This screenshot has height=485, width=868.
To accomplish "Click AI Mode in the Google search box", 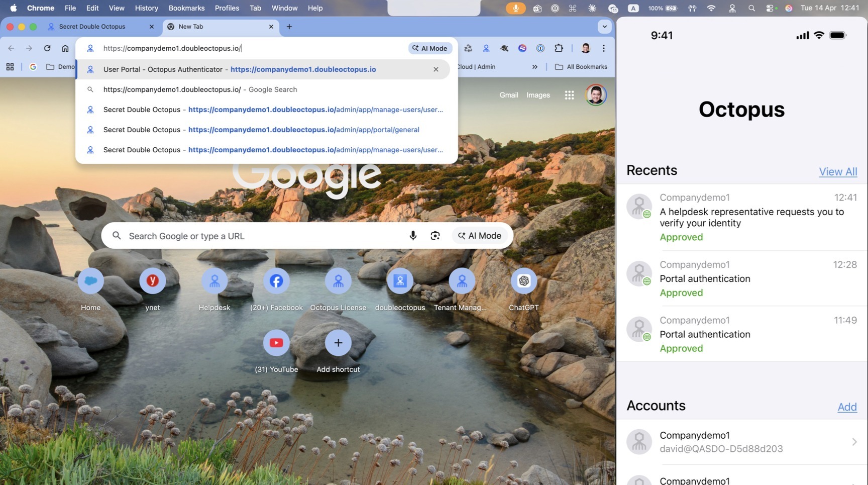I will (x=480, y=236).
